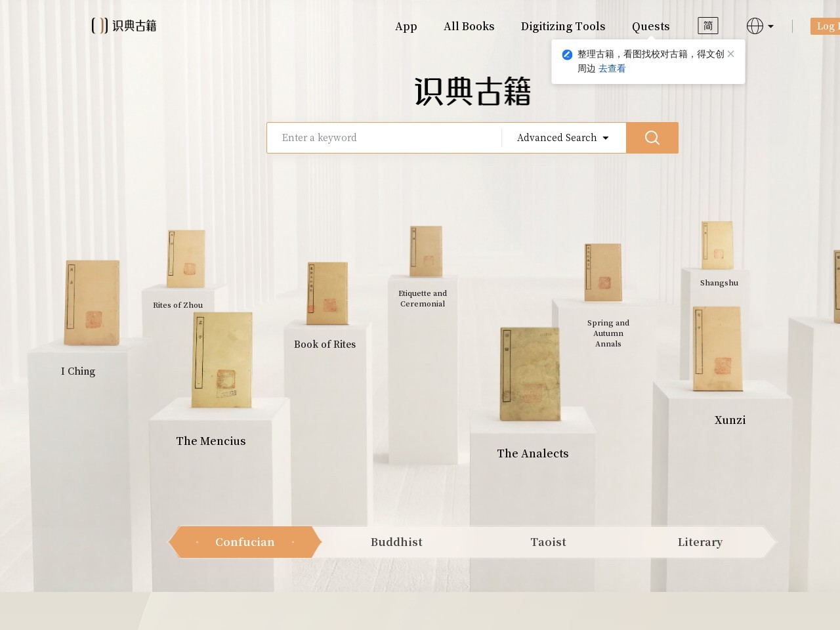Viewport: 840px width, 630px height.
Task: Toggle the simplified Chinese script icon
Action: click(707, 26)
